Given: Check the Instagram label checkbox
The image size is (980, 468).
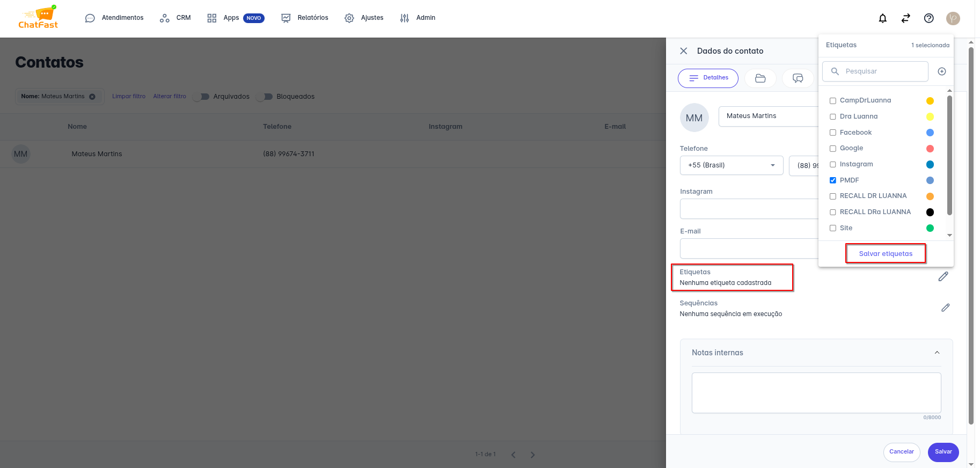Looking at the screenshot, I should click(833, 164).
